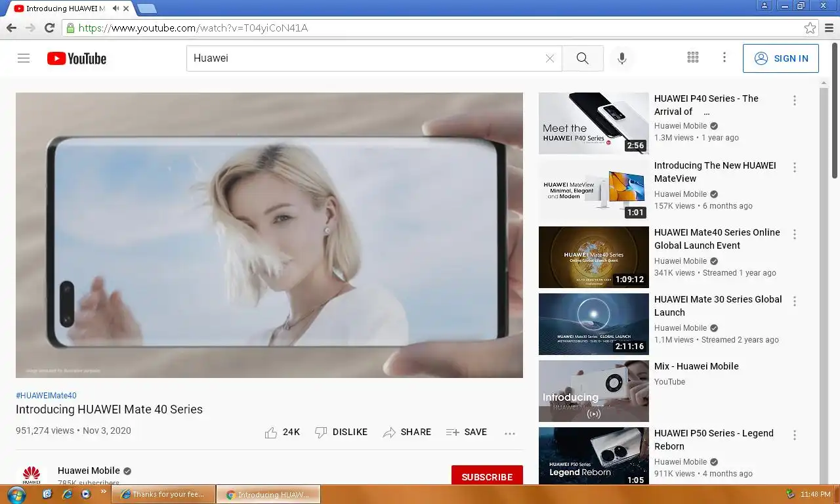Launch Windows Media Player from quick launch
Screen dimensions: 840x504
click(x=85, y=494)
